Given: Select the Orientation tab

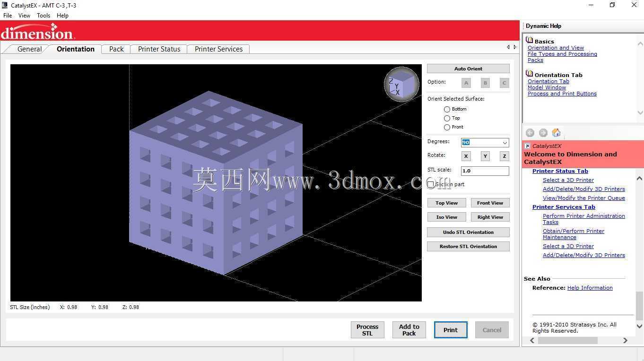Looking at the screenshot, I should (x=76, y=49).
